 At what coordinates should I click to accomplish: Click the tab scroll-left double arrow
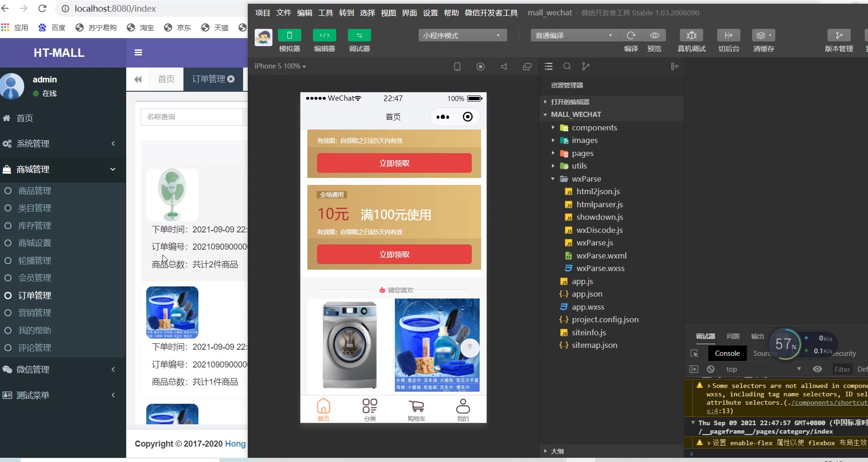[x=138, y=79]
